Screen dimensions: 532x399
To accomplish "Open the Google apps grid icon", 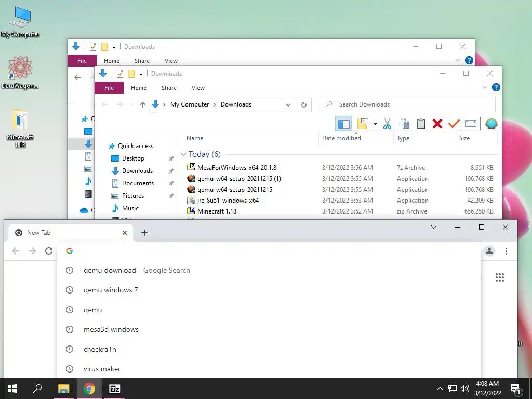I will tap(499, 277).
